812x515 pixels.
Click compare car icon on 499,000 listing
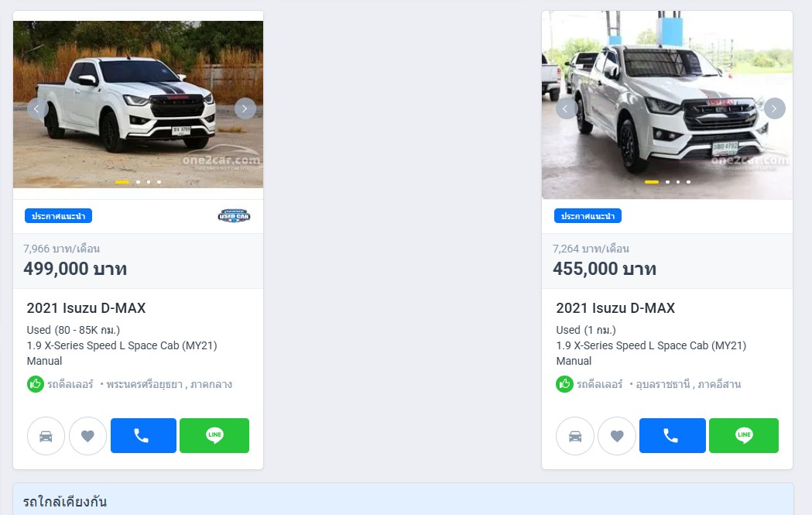click(x=46, y=436)
